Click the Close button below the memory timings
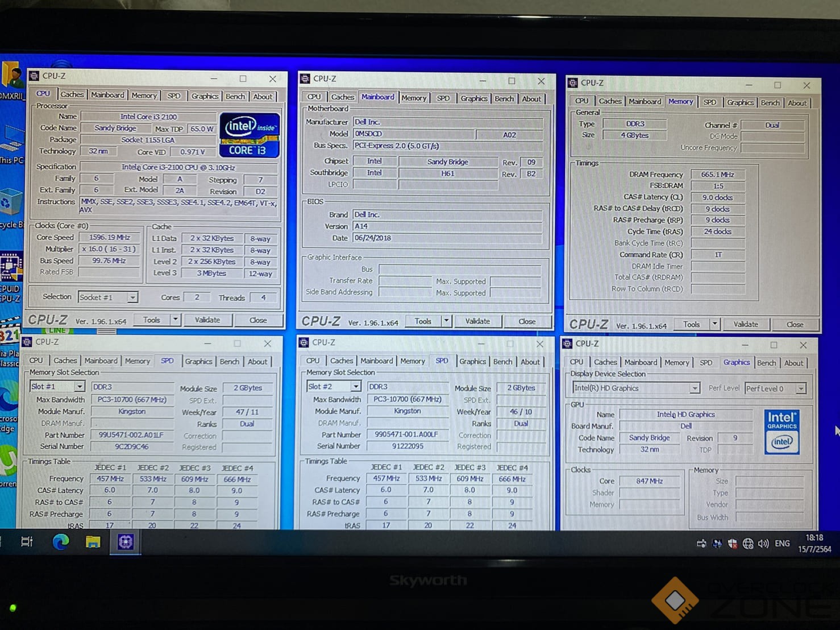The height and width of the screenshot is (630, 840). 795,325
